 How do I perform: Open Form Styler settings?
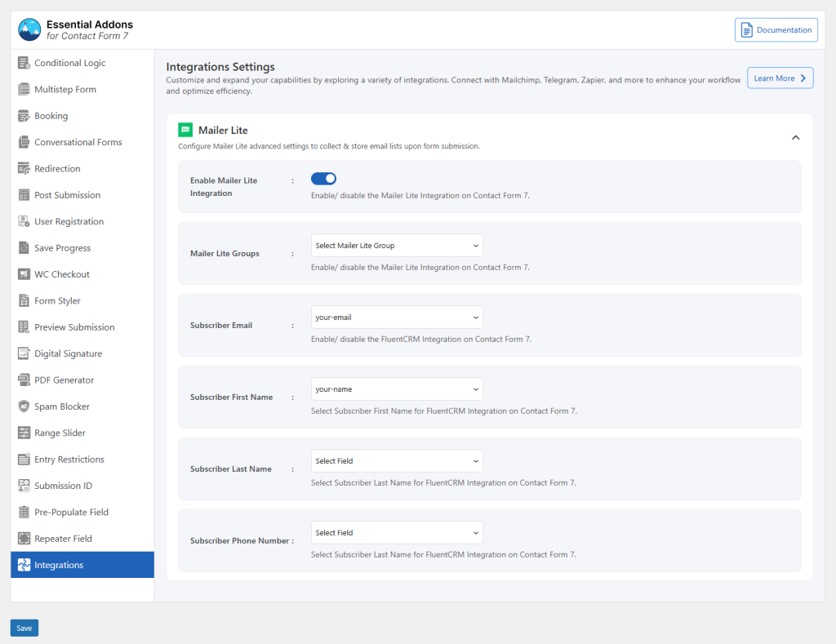(x=82, y=300)
